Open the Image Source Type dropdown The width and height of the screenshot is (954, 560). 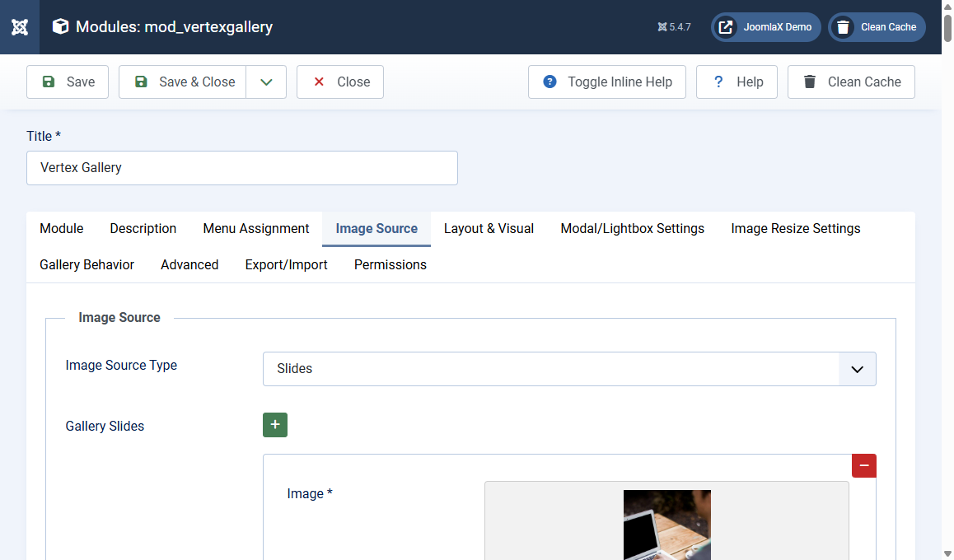click(x=569, y=368)
